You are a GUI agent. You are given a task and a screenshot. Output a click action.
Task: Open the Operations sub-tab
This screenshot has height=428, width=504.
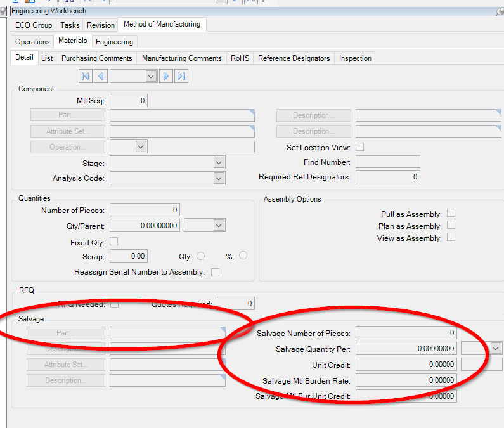click(x=32, y=42)
